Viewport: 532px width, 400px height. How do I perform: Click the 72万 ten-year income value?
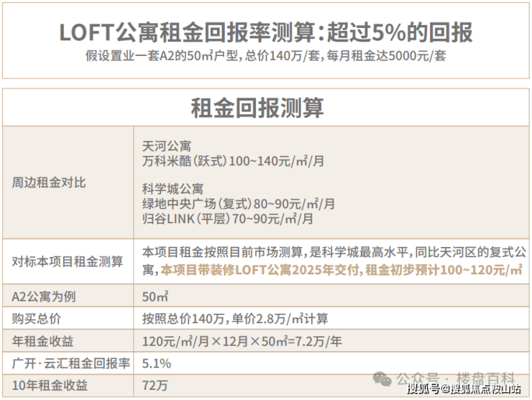coord(155,386)
